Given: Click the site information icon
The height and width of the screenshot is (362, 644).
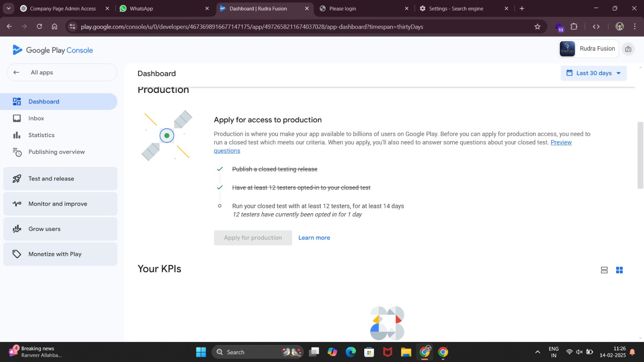Looking at the screenshot, I should (72, 27).
